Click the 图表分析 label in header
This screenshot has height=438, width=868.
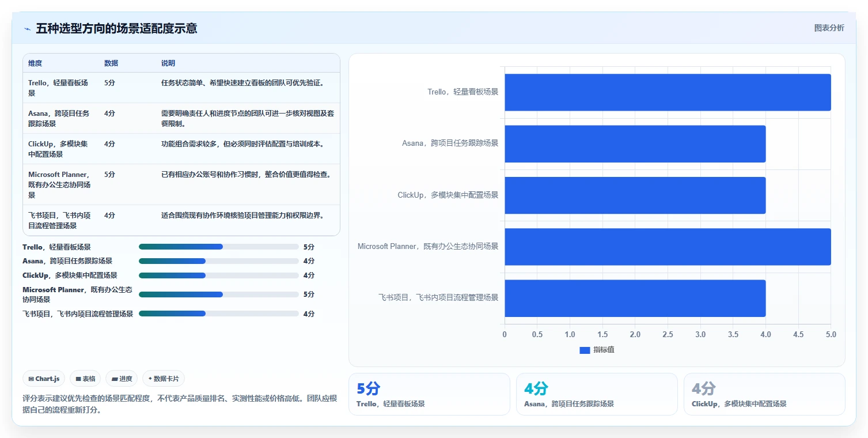coord(829,28)
